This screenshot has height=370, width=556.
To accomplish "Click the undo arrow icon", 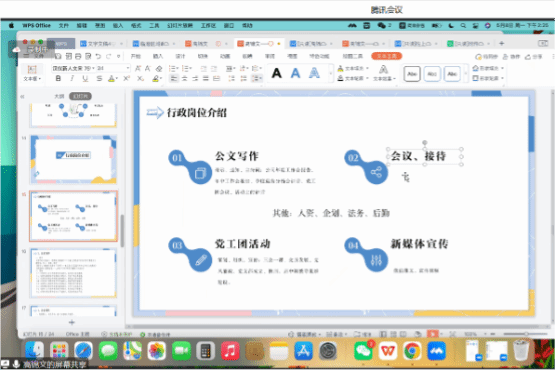I will coord(98,56).
